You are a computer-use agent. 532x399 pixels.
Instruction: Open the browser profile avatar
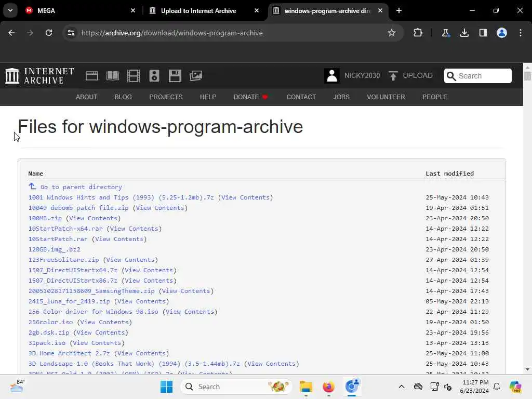coord(502,33)
